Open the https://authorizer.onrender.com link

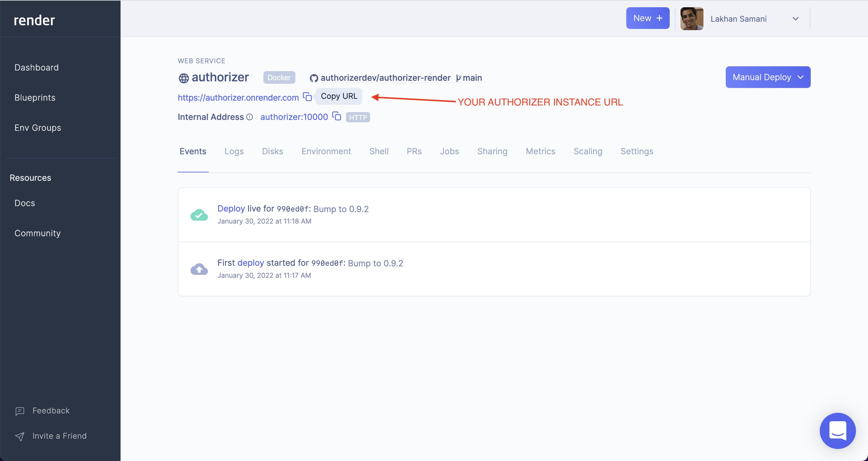pyautogui.click(x=238, y=98)
